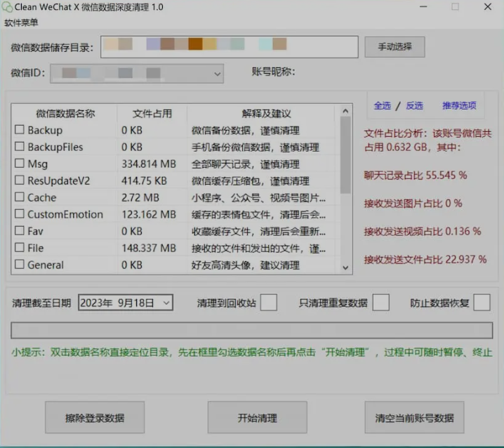Click the 擦除登录数据 button

click(95, 417)
